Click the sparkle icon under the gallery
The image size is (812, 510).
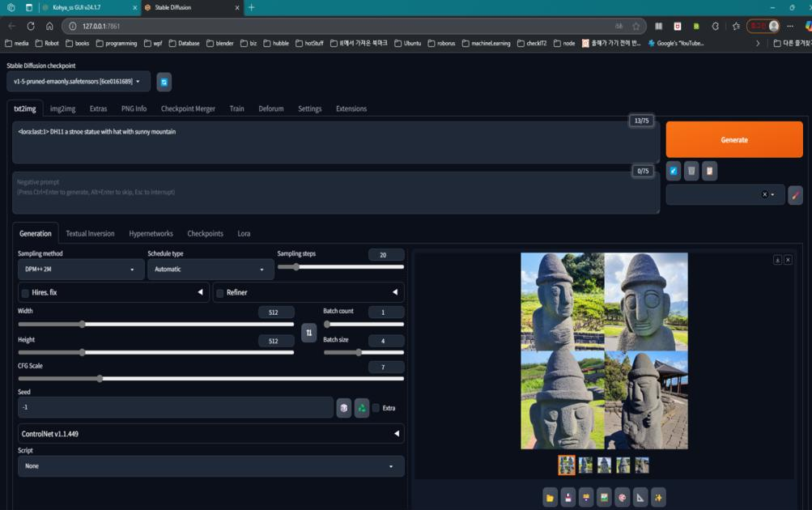[x=659, y=498]
